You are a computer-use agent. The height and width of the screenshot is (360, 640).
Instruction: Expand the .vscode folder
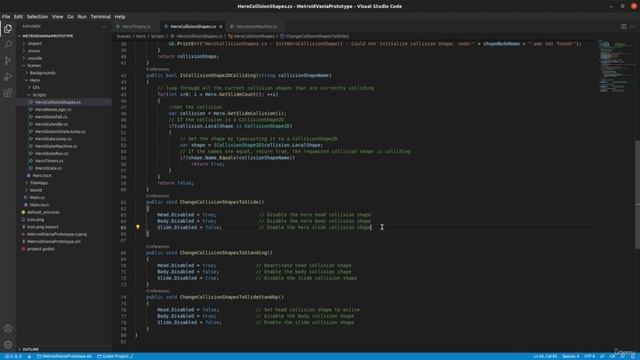click(x=35, y=58)
